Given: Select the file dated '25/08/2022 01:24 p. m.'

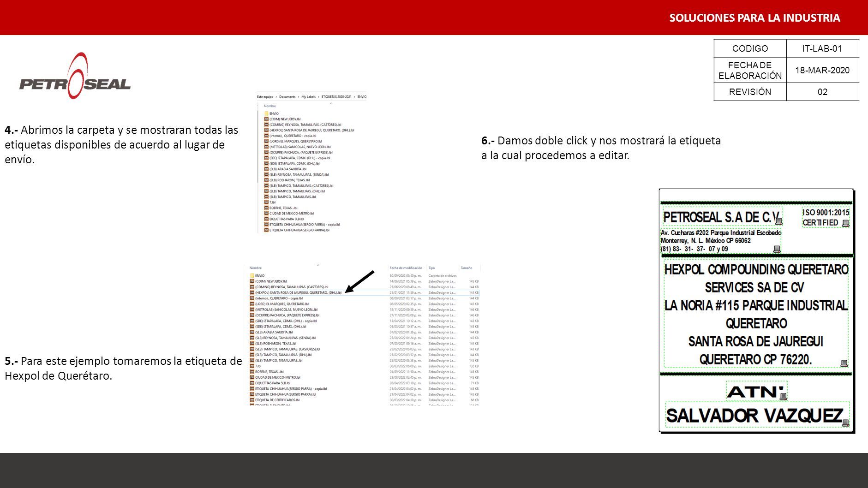Looking at the screenshot, I should coord(405,338).
